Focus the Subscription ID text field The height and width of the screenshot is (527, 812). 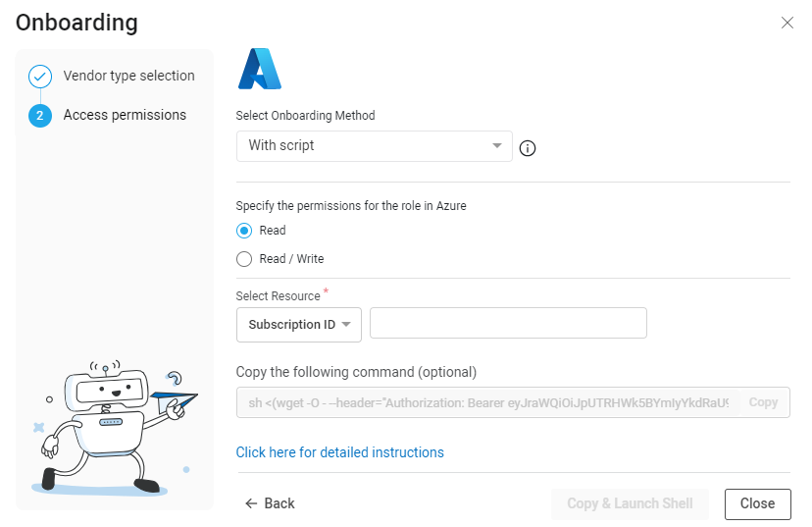click(508, 323)
